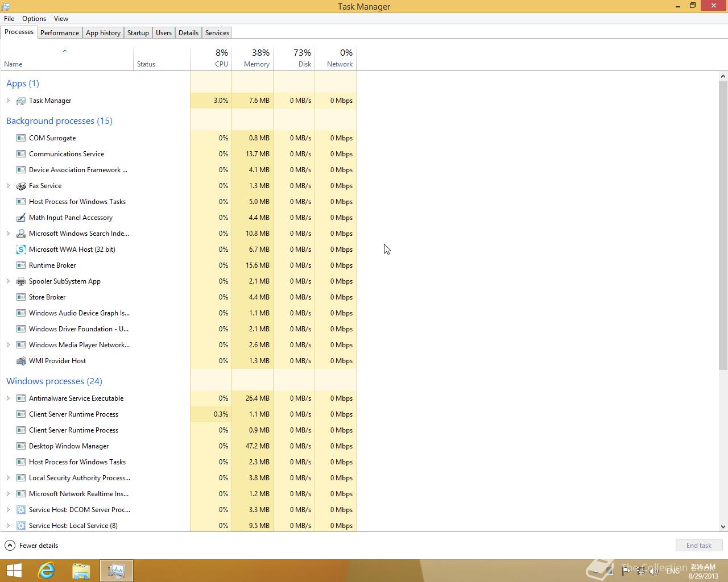Click the Windows Media Player Network icon
The height and width of the screenshot is (582, 728).
21,345
